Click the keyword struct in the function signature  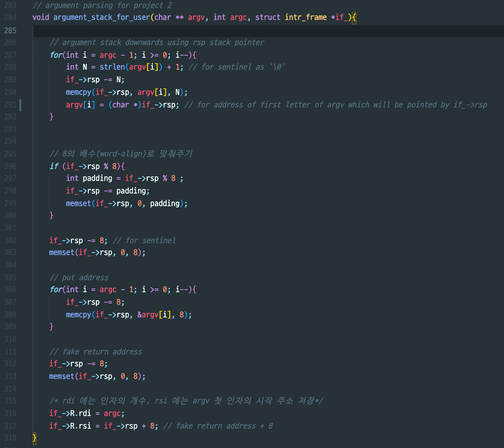(x=268, y=17)
